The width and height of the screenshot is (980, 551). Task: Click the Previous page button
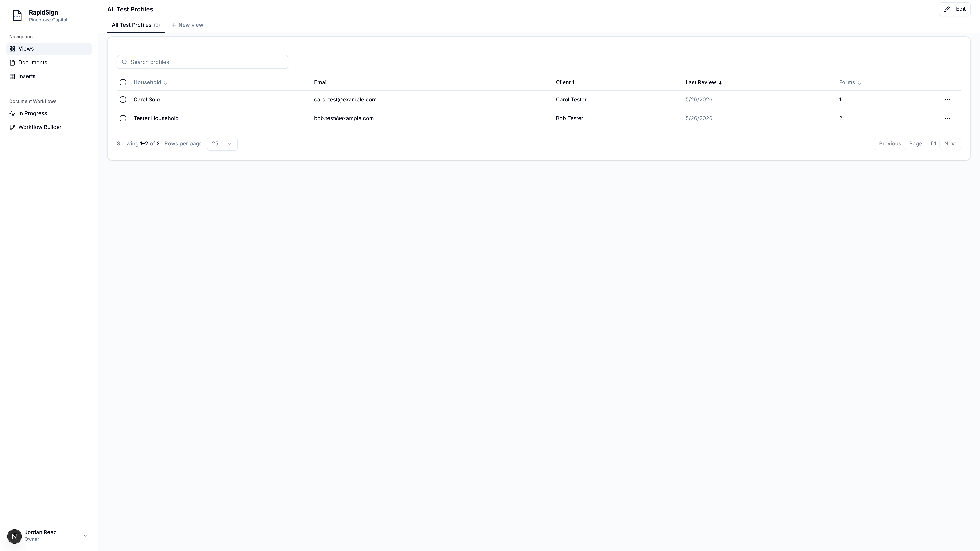pos(890,144)
